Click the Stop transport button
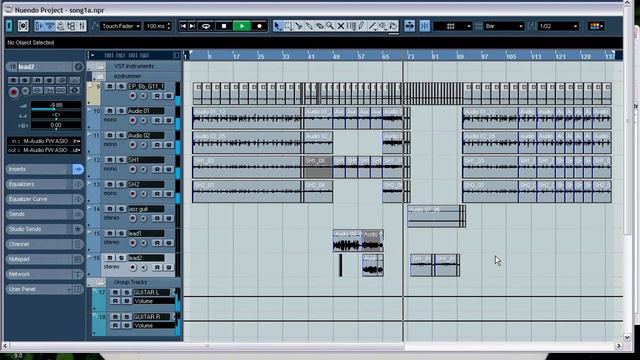 pos(224,26)
